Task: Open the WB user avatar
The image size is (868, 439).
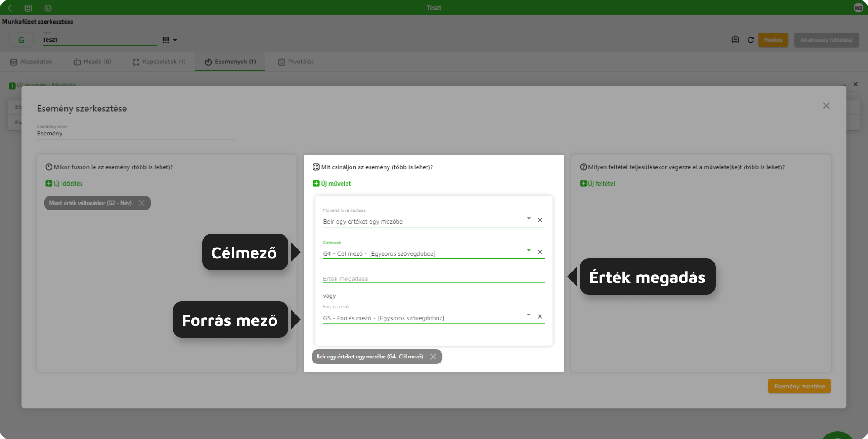Action: coord(858,8)
